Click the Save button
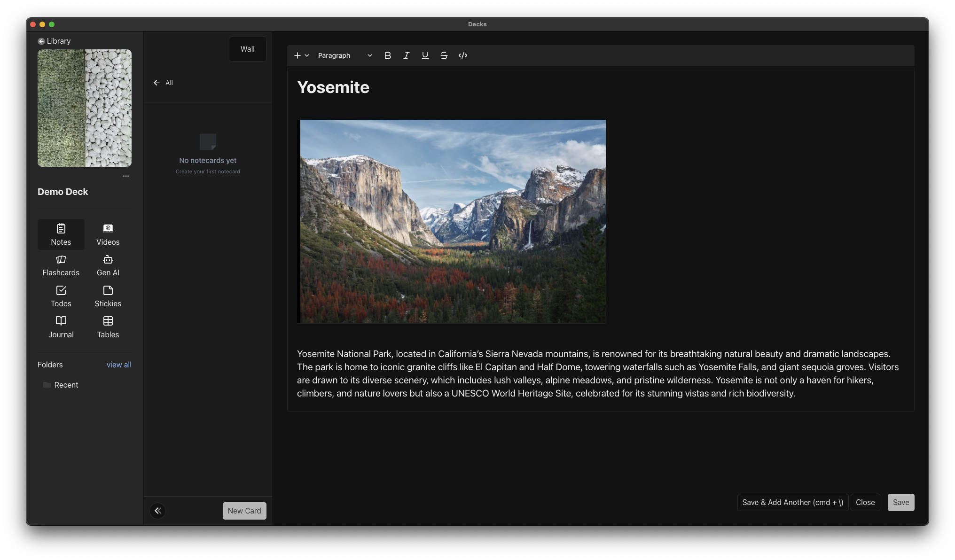Screen dimensions: 955x560 point(900,502)
